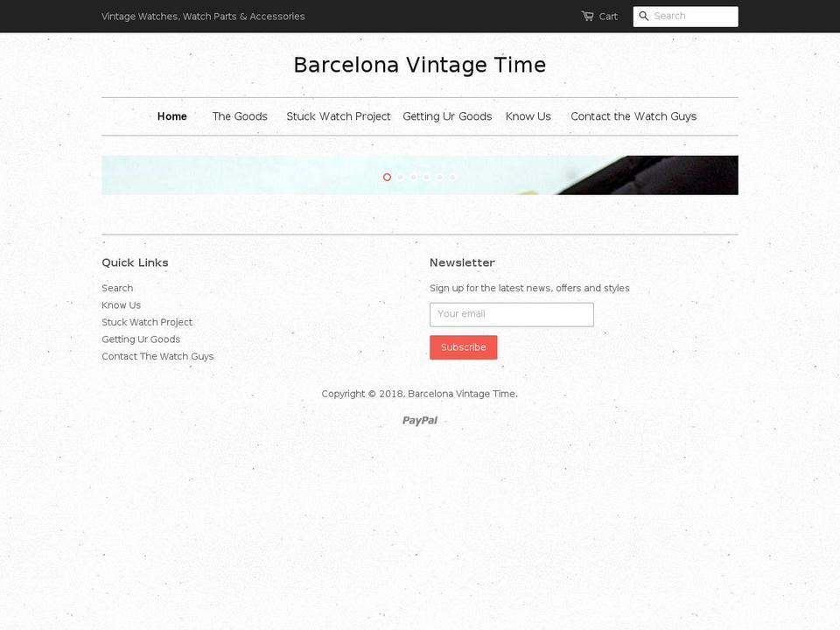
Task: Click the Subscribe button
Action: pos(464,347)
